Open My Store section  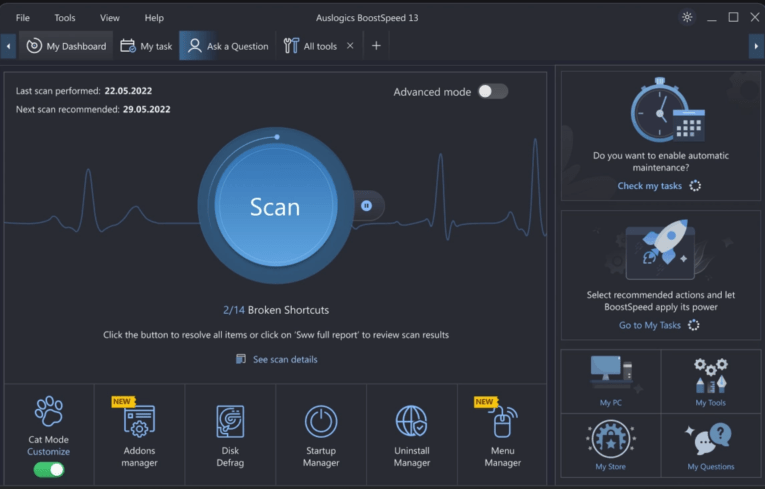[610, 444]
